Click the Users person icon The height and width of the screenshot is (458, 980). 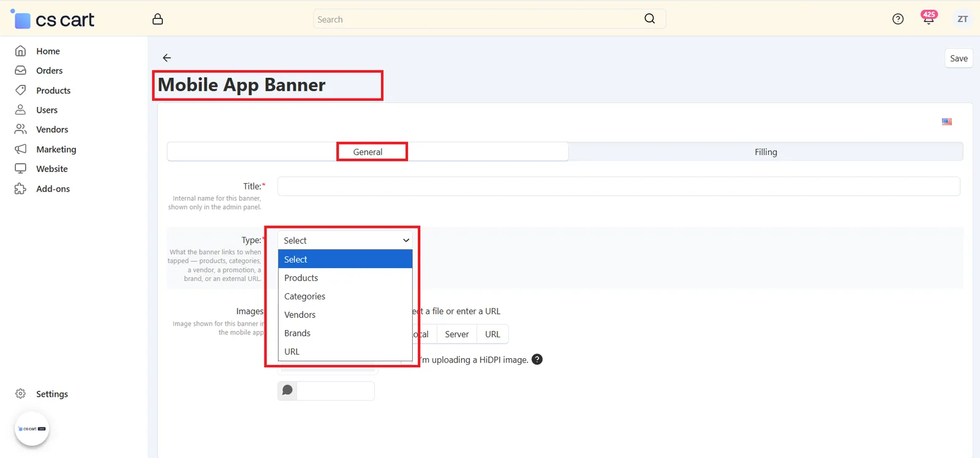20,110
